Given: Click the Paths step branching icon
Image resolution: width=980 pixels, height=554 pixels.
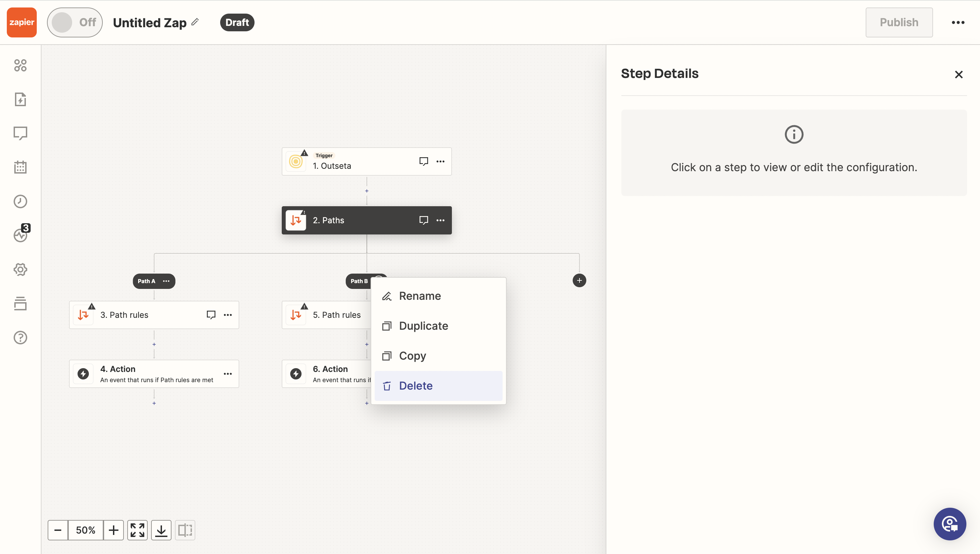Looking at the screenshot, I should pyautogui.click(x=296, y=220).
